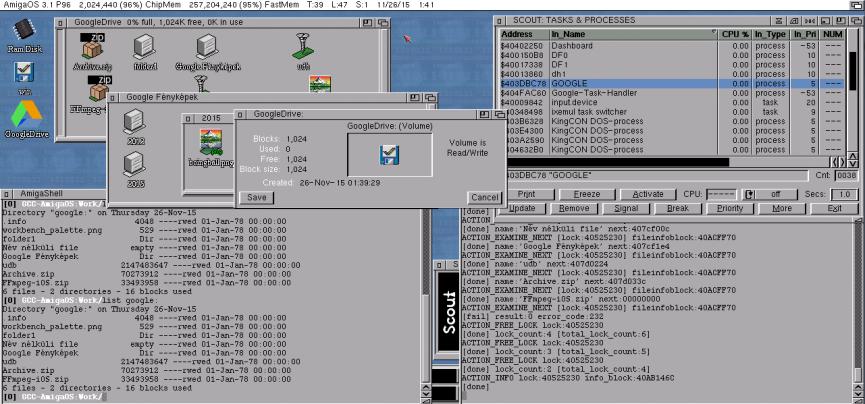Click Cancel in the GoogleDrive info window

pos(484,197)
